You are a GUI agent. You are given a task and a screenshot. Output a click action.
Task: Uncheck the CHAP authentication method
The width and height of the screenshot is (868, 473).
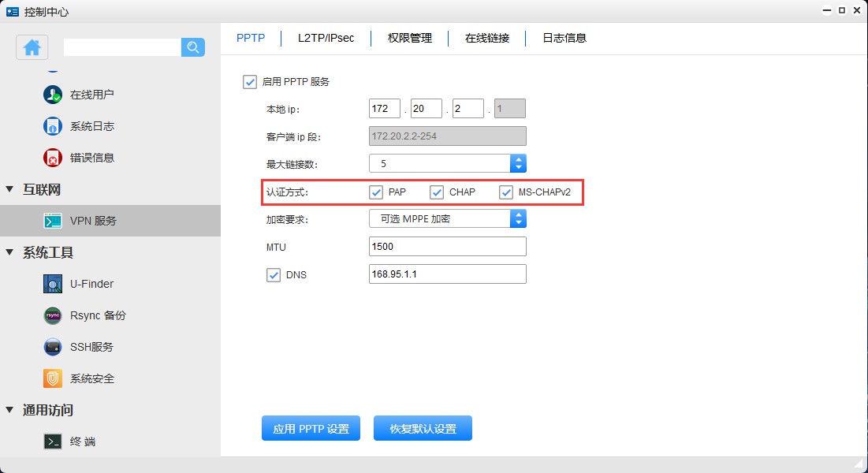click(438, 192)
